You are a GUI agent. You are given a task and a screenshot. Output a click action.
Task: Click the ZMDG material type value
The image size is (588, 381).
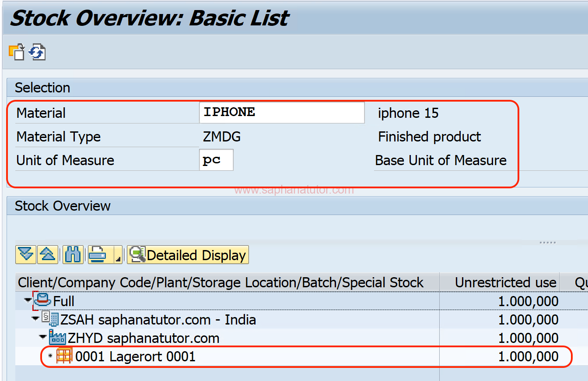pos(222,137)
